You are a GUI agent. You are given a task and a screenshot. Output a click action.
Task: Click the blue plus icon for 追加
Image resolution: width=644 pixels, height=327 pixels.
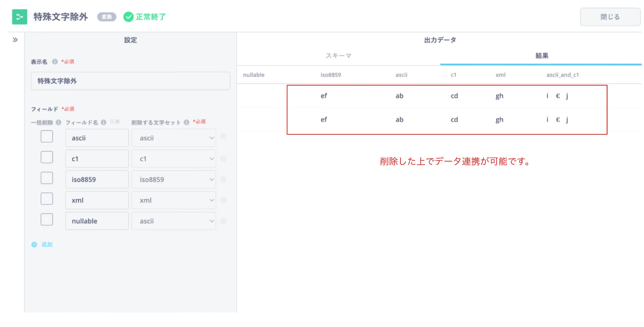(34, 244)
